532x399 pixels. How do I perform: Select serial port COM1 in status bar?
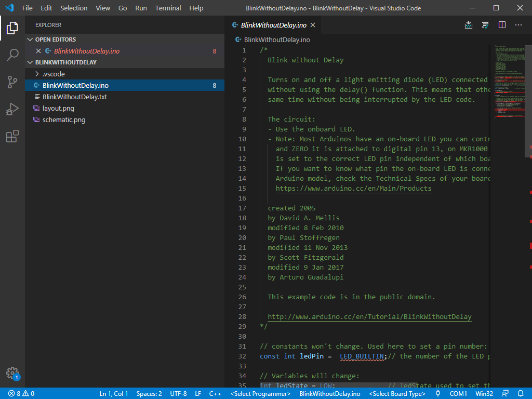pyautogui.click(x=458, y=394)
